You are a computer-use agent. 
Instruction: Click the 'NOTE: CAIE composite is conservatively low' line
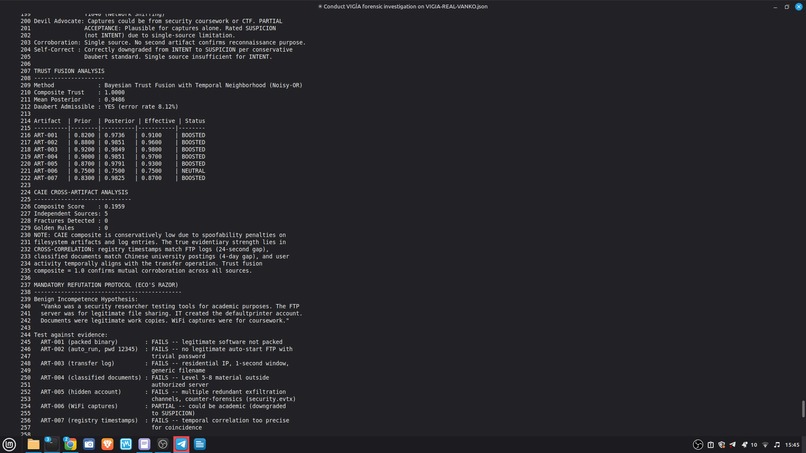(160, 235)
